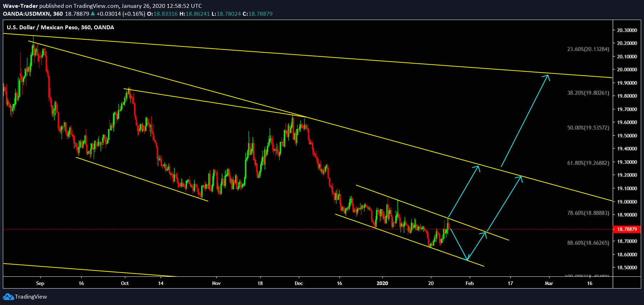Click the TradingView wordmark beside the logo
Screen dimensions: 644x305
(31, 297)
